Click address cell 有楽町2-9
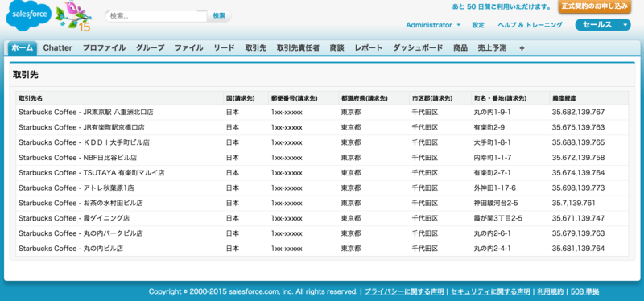This screenshot has width=644, height=301. coord(489,128)
